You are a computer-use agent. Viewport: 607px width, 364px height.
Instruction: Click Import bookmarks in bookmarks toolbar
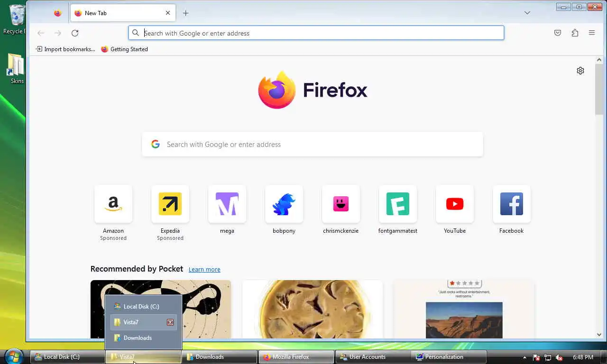pyautogui.click(x=65, y=49)
